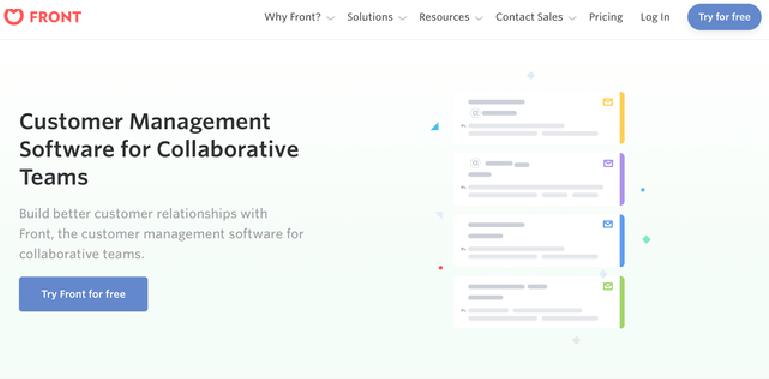Expand the chevron beside Contact Sales
The height and width of the screenshot is (379, 769).
pos(572,18)
